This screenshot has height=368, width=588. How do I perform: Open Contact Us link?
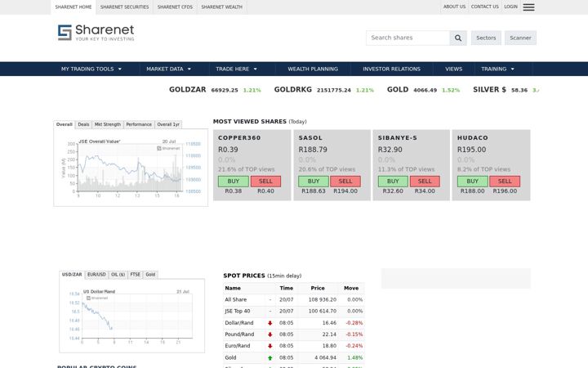(x=485, y=7)
